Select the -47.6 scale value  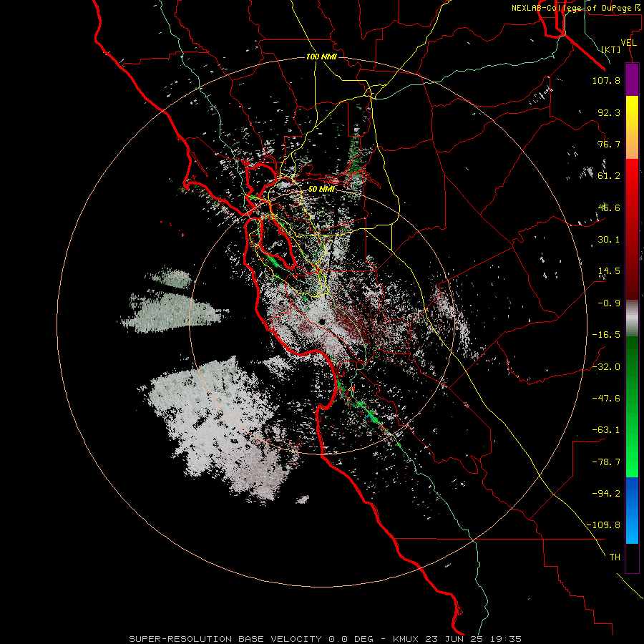[x=606, y=399]
